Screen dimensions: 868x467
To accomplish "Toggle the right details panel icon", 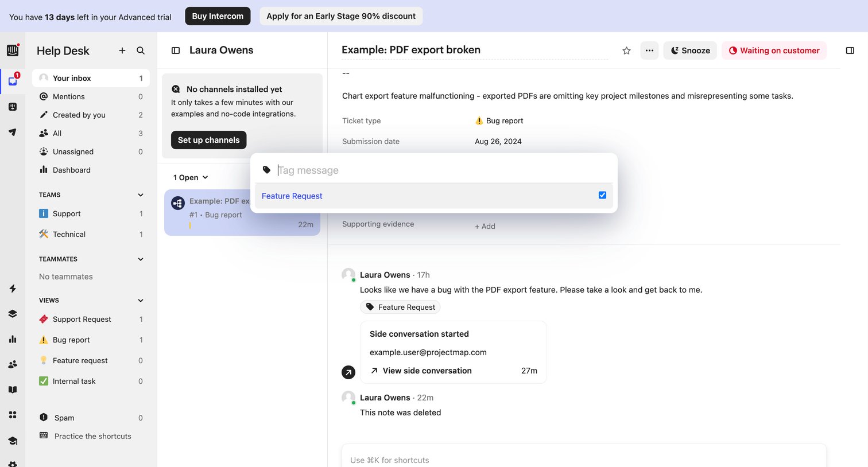I will tap(850, 50).
